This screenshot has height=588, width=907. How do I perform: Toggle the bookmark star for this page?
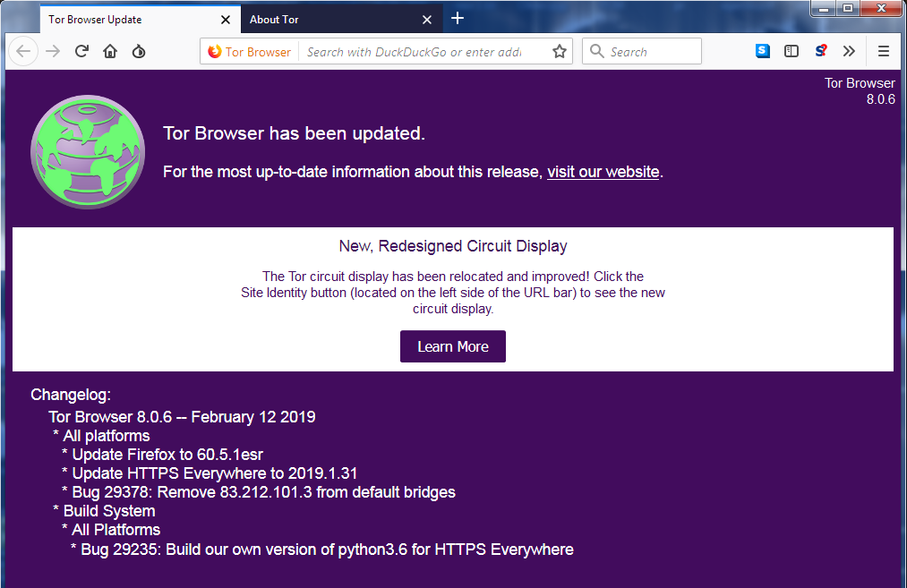560,51
